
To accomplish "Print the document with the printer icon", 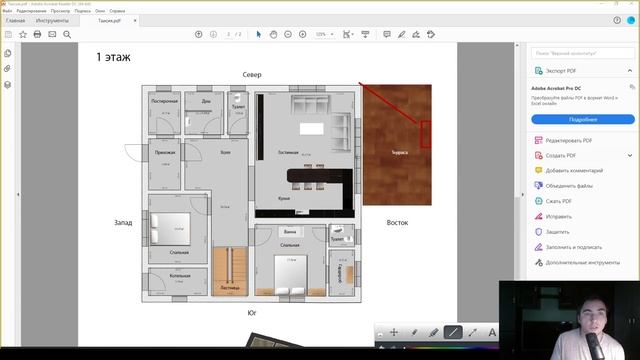I will coord(37,35).
